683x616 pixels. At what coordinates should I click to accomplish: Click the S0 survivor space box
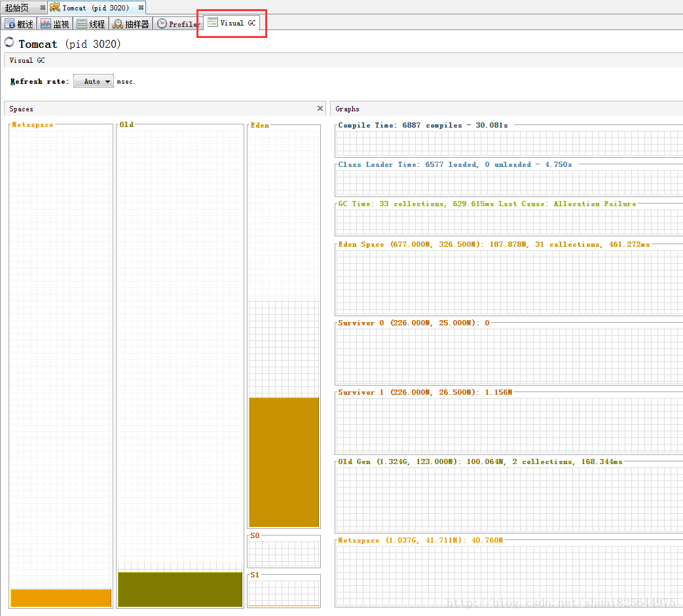pyautogui.click(x=284, y=554)
